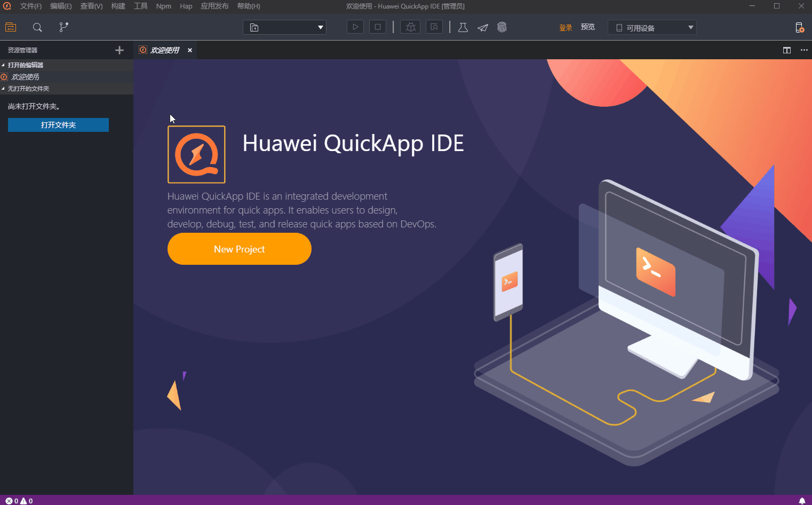Screen dimensions: 812x505
Task: Start debugging with the bug icon
Action: pyautogui.click(x=410, y=27)
